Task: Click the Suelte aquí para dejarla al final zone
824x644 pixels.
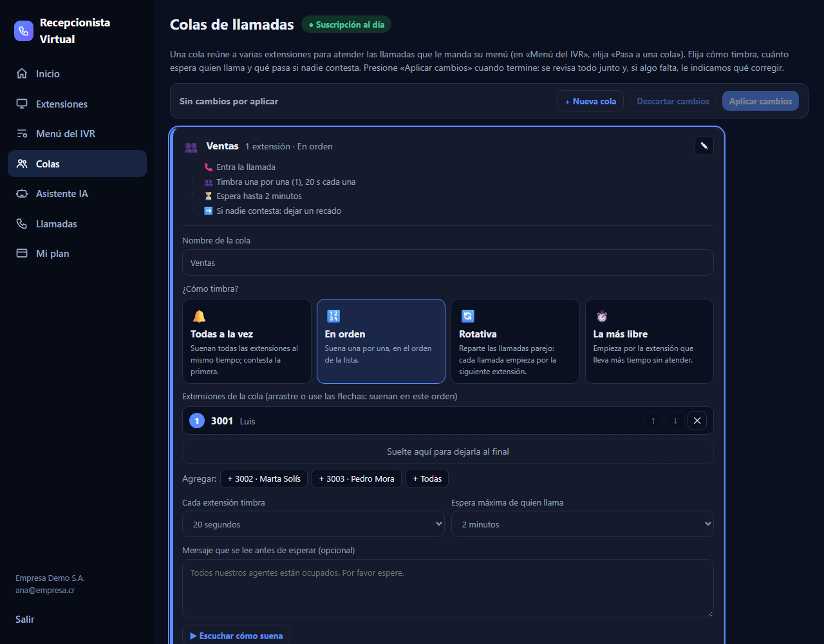Action: tap(448, 451)
